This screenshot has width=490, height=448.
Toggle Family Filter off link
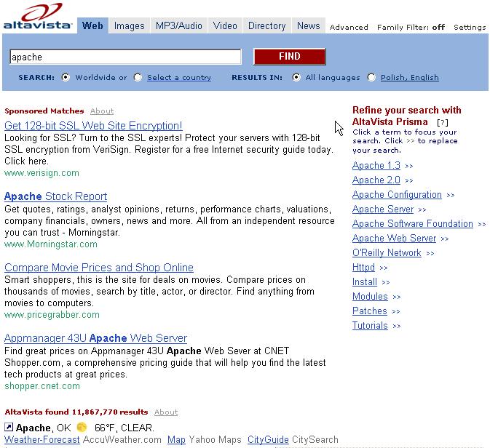[x=411, y=27]
